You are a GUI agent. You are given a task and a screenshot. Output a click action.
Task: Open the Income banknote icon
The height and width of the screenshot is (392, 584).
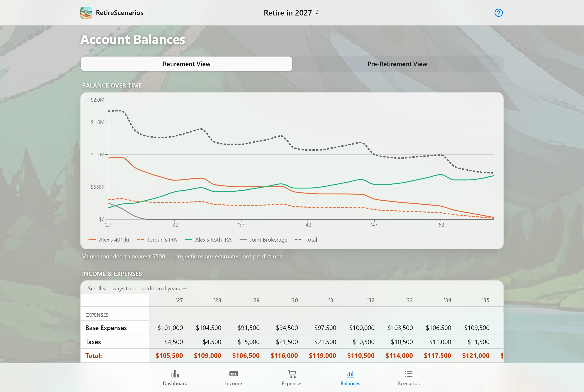pos(233,374)
